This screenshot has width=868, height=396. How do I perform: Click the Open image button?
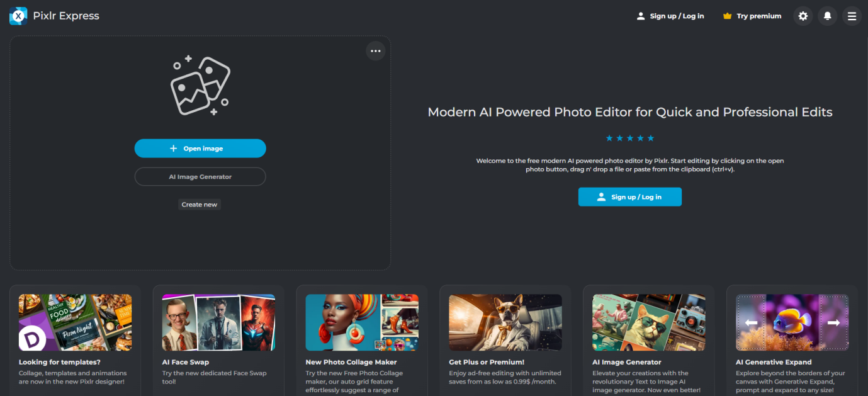(x=200, y=149)
